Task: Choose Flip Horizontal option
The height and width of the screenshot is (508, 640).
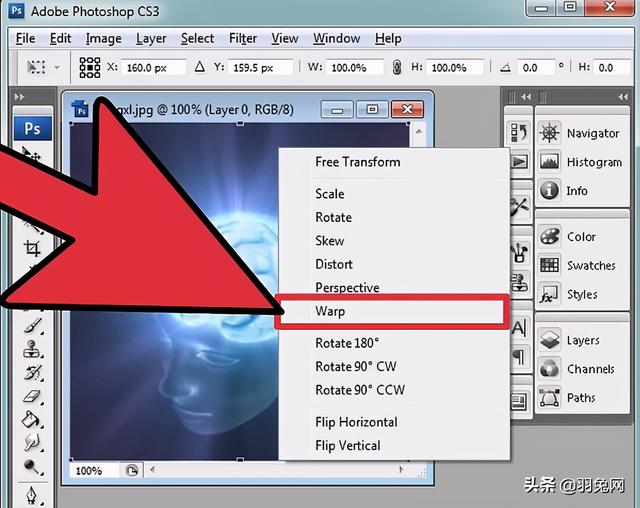Action: click(x=394, y=422)
